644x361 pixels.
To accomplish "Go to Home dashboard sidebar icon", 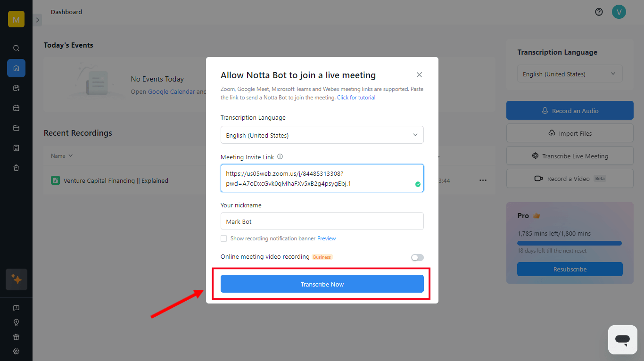I will click(x=16, y=68).
